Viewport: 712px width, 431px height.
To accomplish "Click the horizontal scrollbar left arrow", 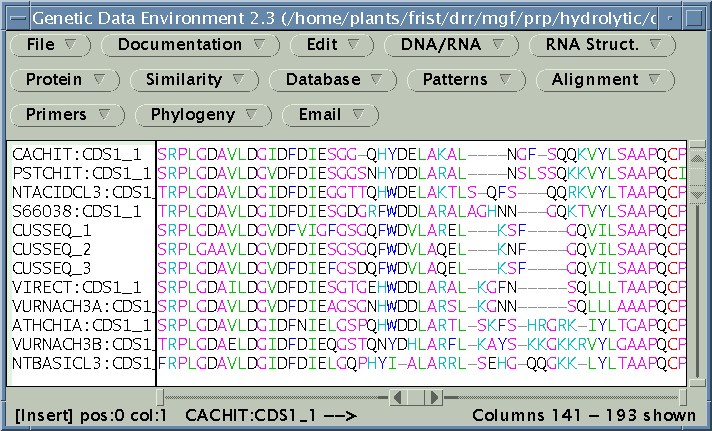I will point(397,398).
